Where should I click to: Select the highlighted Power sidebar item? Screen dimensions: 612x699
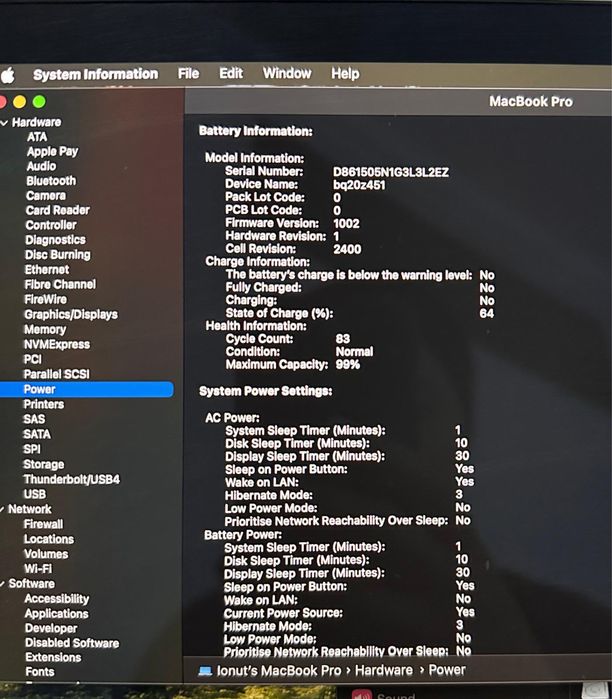click(87, 389)
